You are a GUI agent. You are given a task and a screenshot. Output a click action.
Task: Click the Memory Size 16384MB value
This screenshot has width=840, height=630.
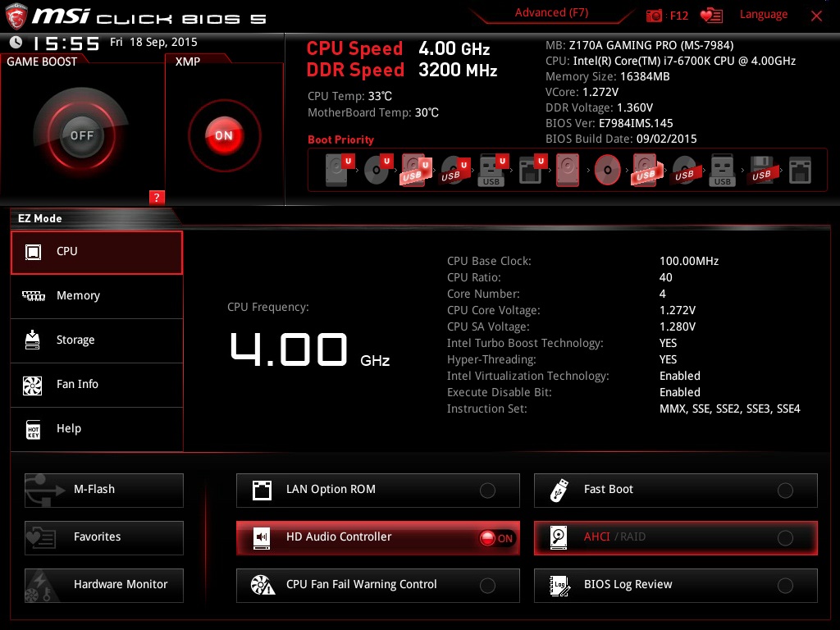tap(645, 76)
